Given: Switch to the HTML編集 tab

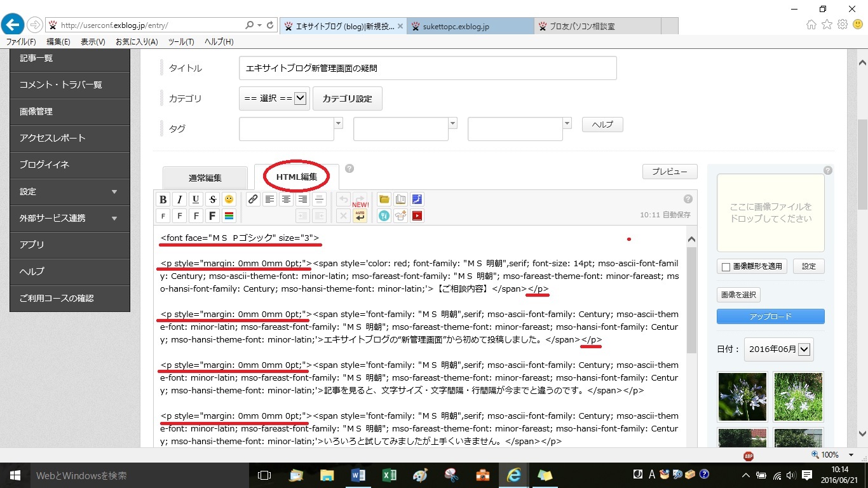Looking at the screenshot, I should point(297,177).
